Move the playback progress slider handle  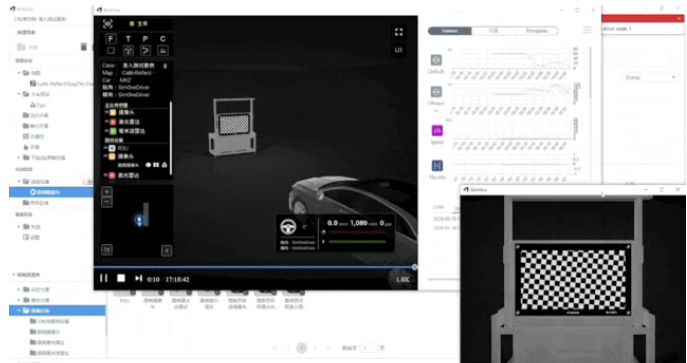tap(414, 267)
